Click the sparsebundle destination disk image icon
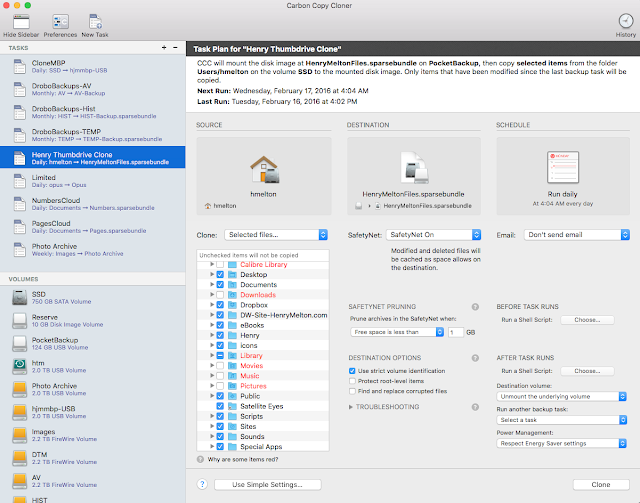 tap(414, 167)
